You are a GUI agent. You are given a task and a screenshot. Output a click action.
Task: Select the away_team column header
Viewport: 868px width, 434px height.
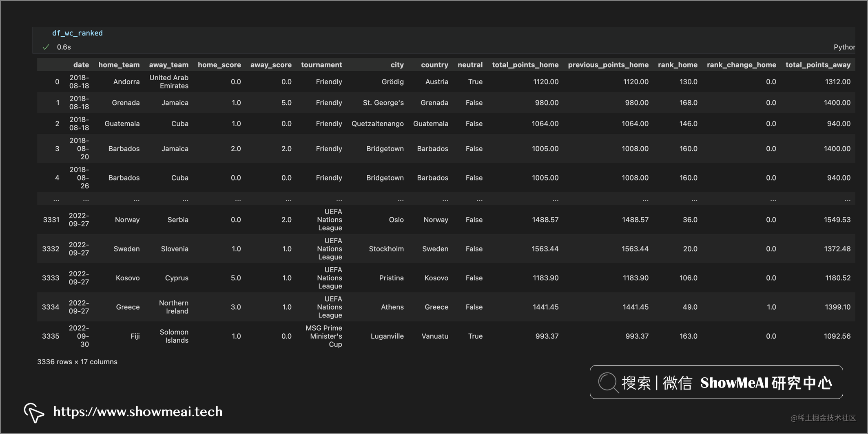tap(169, 65)
